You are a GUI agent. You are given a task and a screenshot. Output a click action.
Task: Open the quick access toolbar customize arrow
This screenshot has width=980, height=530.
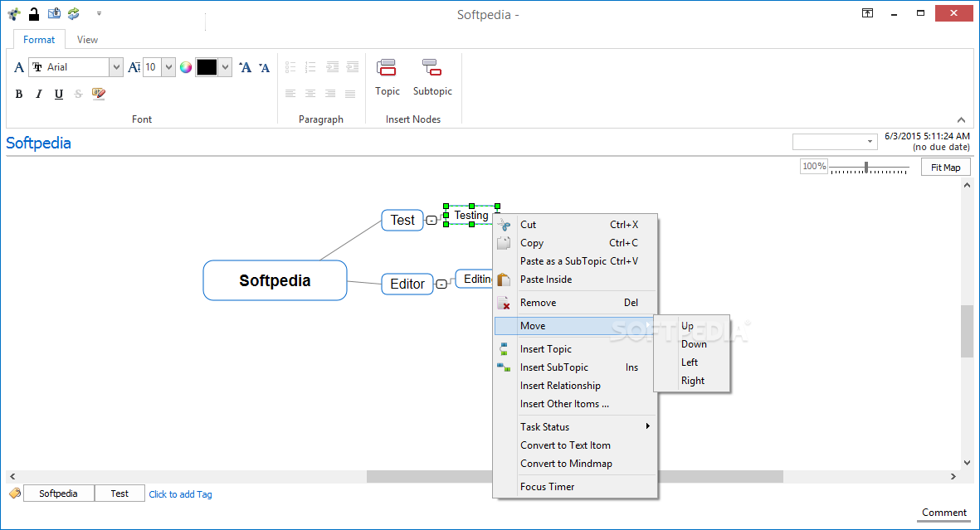(99, 13)
